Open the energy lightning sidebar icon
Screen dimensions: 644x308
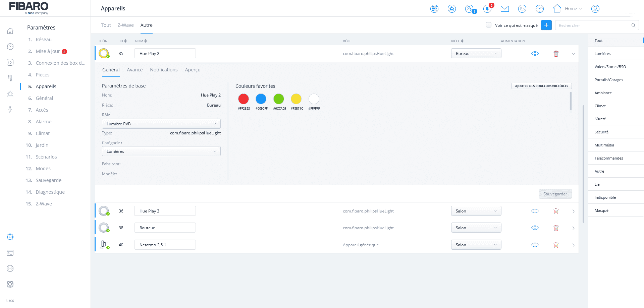(x=10, y=110)
